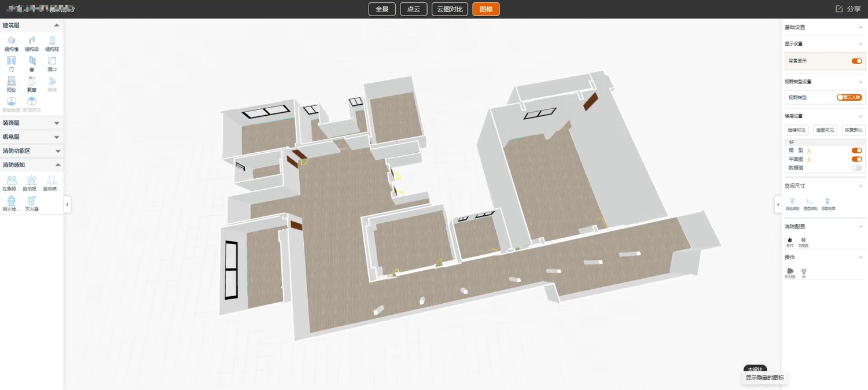Viewport: 868px width, 390px height.
Task: Select the 结构柱 structural column icon
Action: pos(52,44)
